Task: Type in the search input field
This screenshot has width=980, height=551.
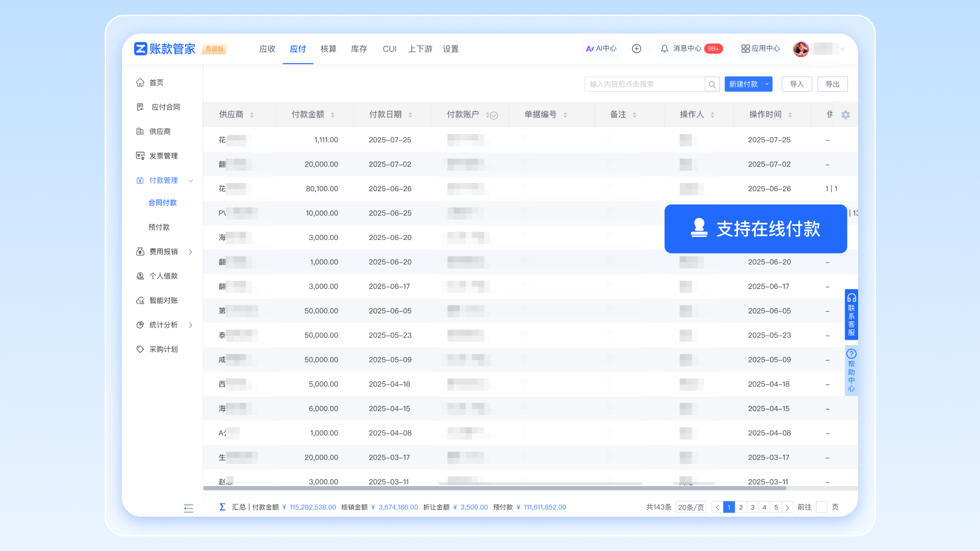Action: tap(644, 84)
